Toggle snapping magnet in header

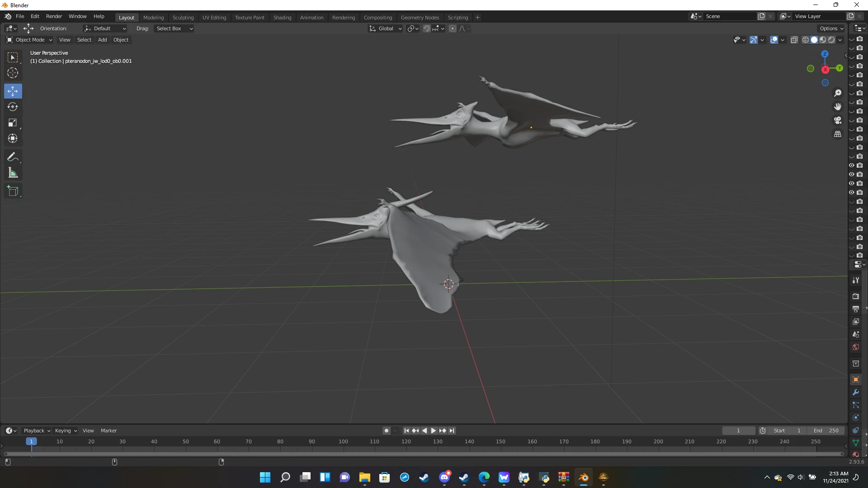(x=426, y=28)
